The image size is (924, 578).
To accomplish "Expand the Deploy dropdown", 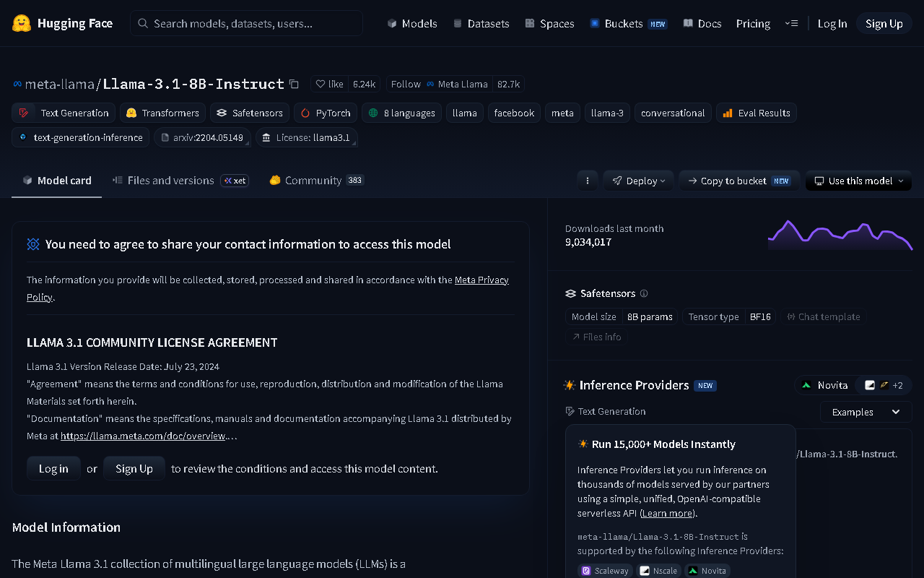I will [x=639, y=181].
